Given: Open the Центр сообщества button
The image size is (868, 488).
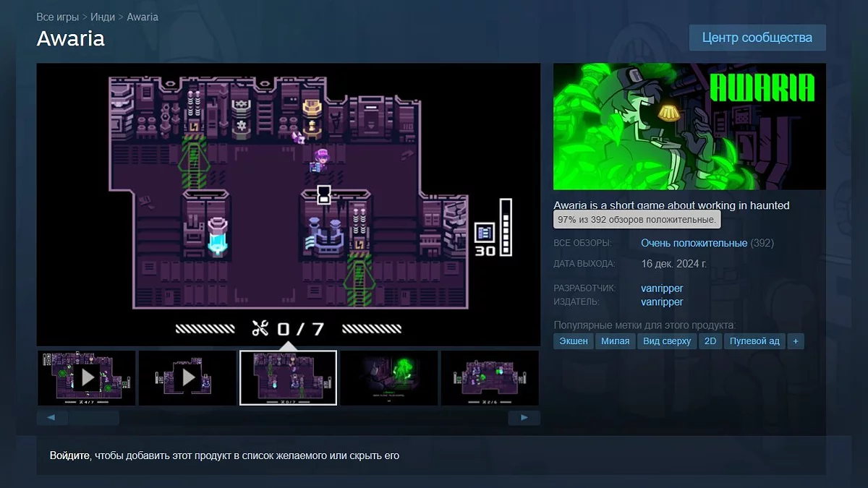Looking at the screenshot, I should 757,38.
